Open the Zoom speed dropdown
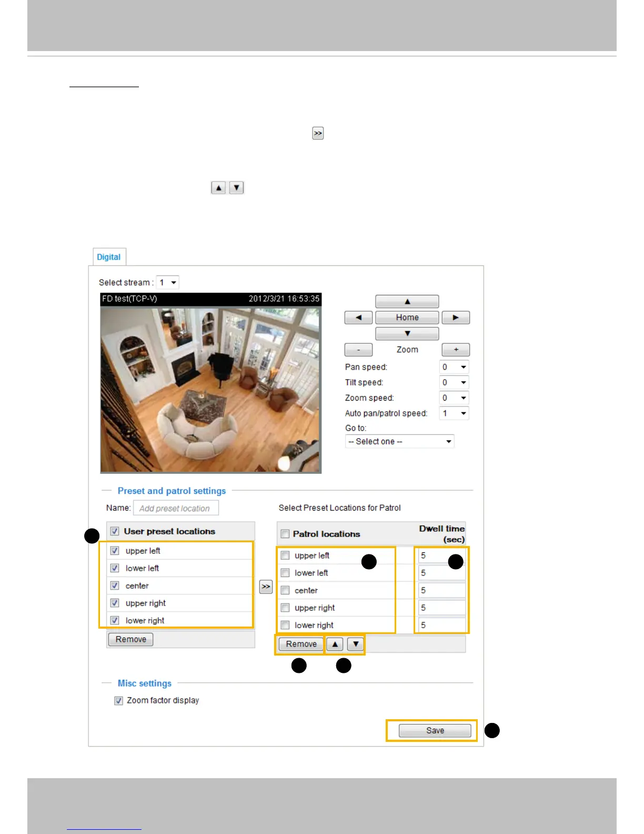Image resolution: width=644 pixels, height=834 pixels. click(x=454, y=398)
